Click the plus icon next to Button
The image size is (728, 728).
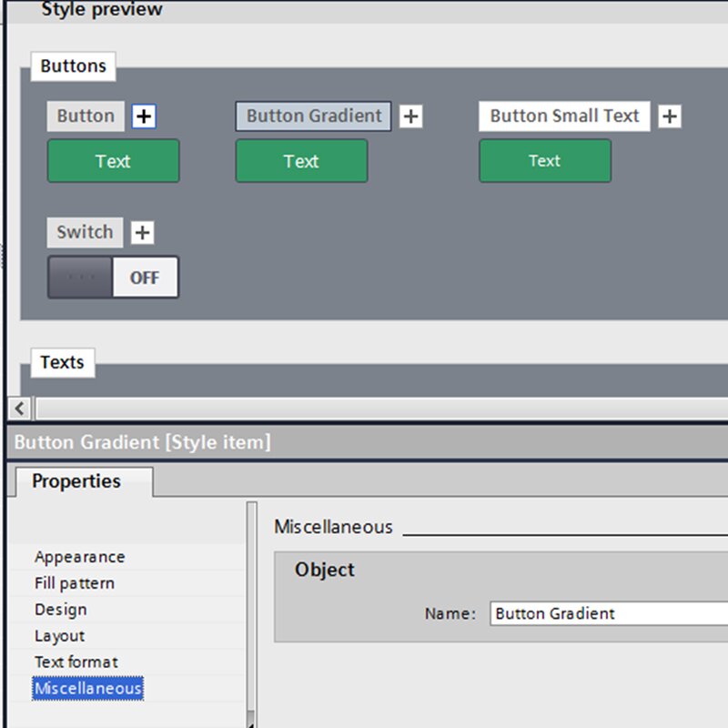[144, 116]
